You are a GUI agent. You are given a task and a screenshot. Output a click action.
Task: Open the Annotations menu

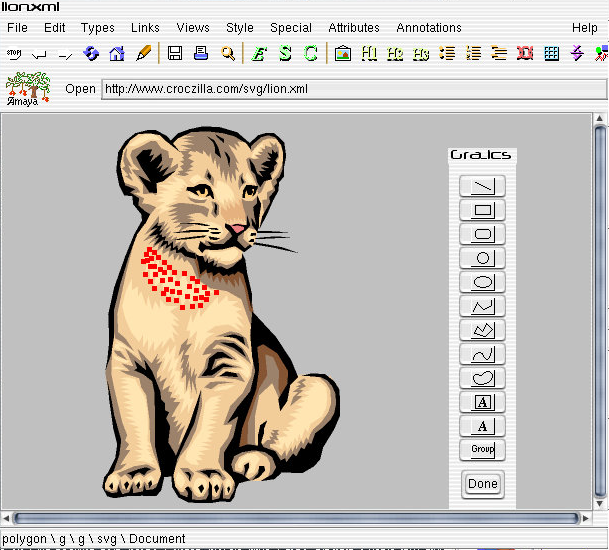pyautogui.click(x=429, y=28)
